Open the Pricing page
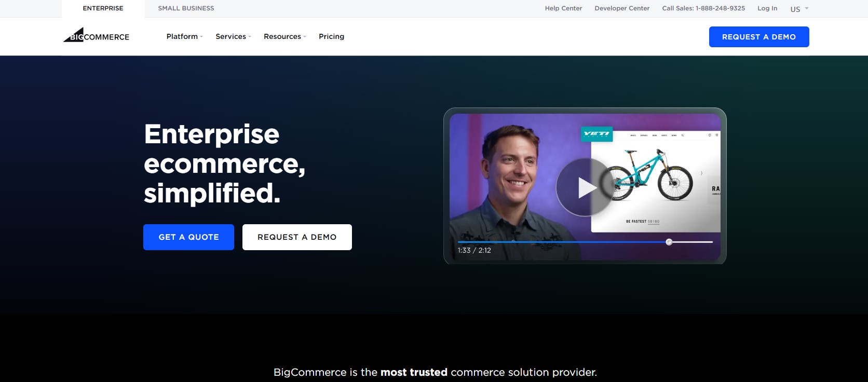Screen dimensions: 868x382 332,36
